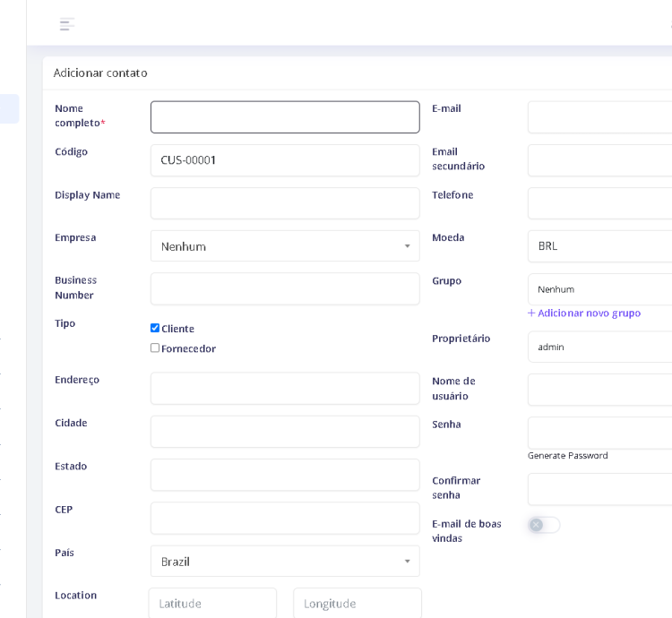Open the Grupo dropdown
Image resolution: width=672 pixels, height=618 pixels.
click(600, 289)
